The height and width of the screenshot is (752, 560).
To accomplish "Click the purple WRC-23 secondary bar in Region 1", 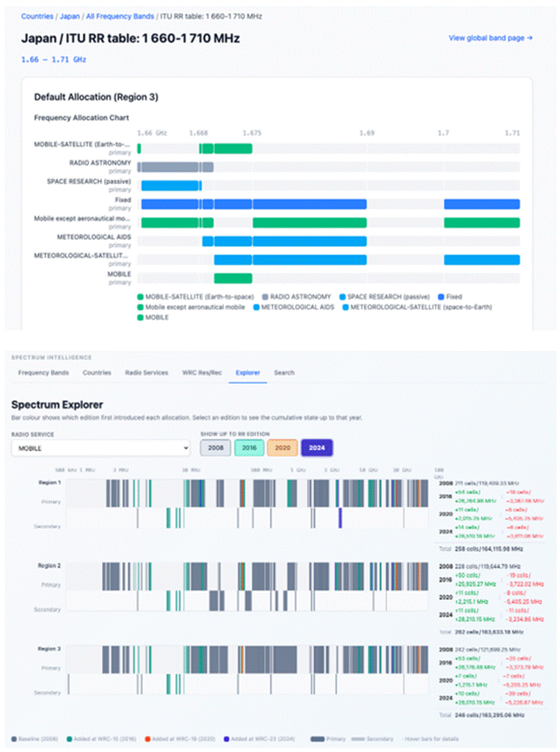I will [340, 518].
